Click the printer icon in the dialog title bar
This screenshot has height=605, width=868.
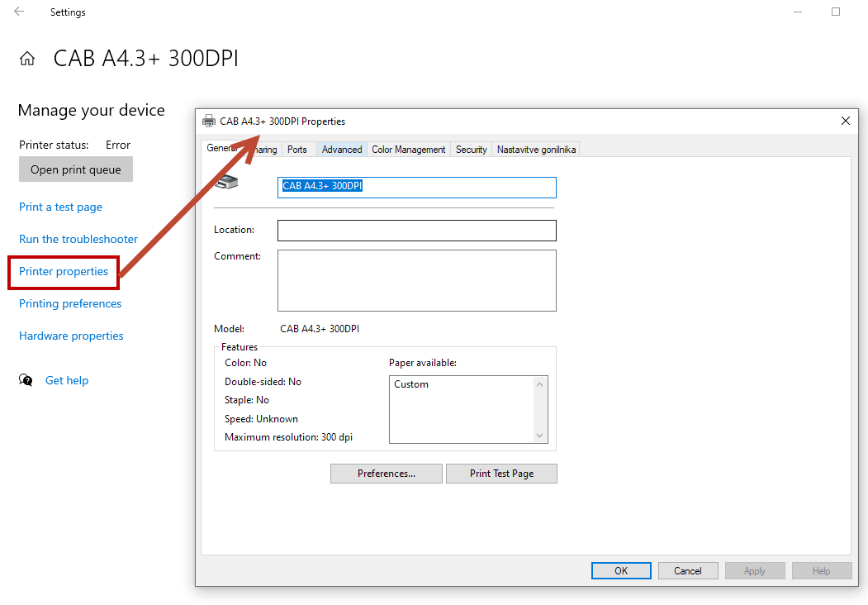click(209, 121)
